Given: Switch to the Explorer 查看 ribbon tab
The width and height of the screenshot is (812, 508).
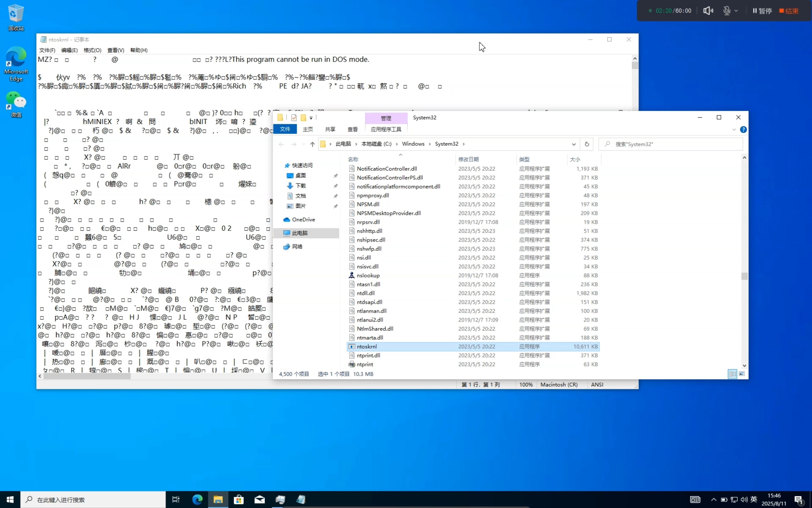Looking at the screenshot, I should [352, 129].
